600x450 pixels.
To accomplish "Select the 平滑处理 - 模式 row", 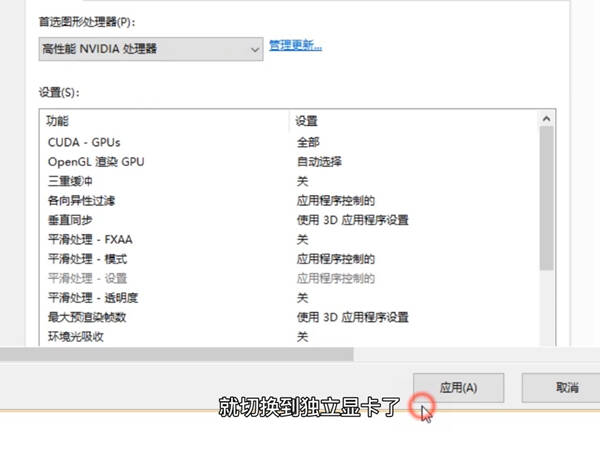I will (x=289, y=259).
